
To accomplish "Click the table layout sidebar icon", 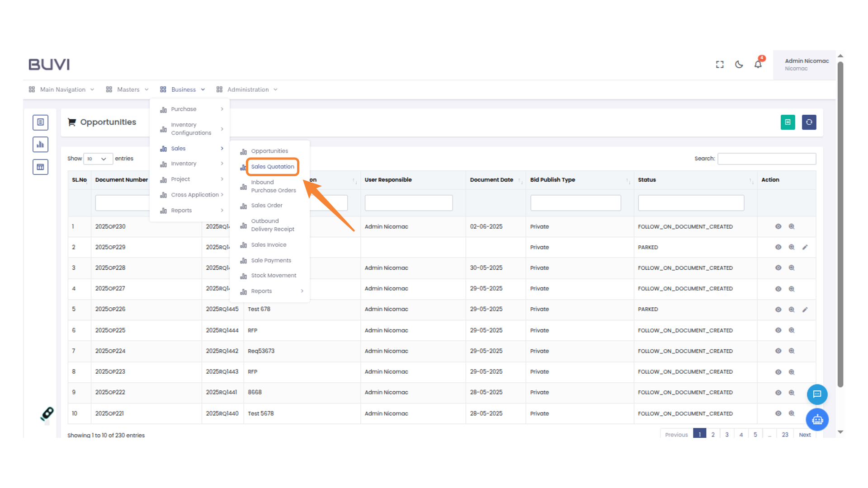I will 40,167.
